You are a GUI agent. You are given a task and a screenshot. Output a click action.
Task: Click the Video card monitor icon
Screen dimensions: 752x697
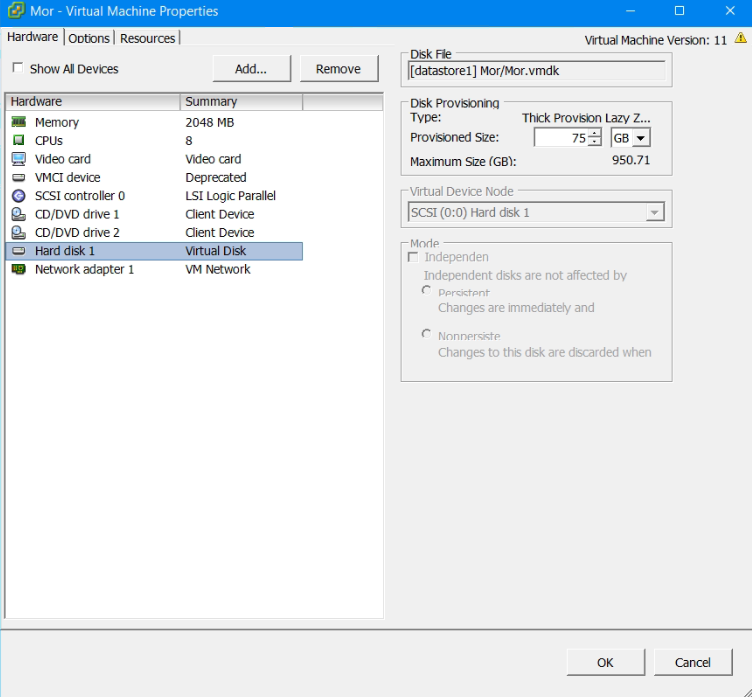coord(18,159)
